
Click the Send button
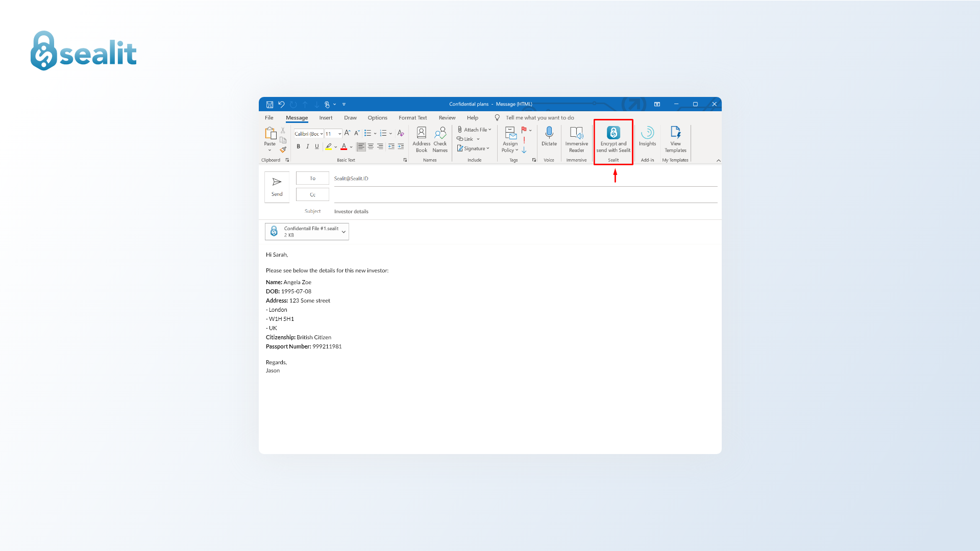(277, 187)
